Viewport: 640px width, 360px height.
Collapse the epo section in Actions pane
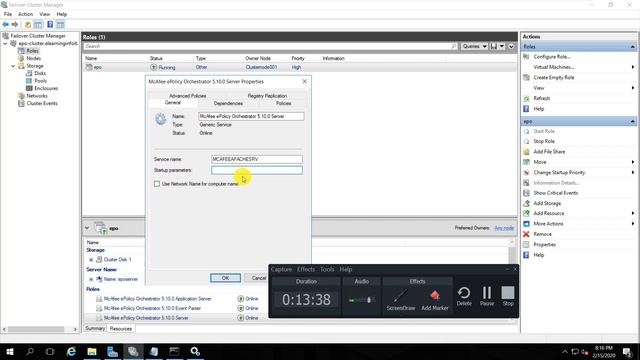click(632, 121)
